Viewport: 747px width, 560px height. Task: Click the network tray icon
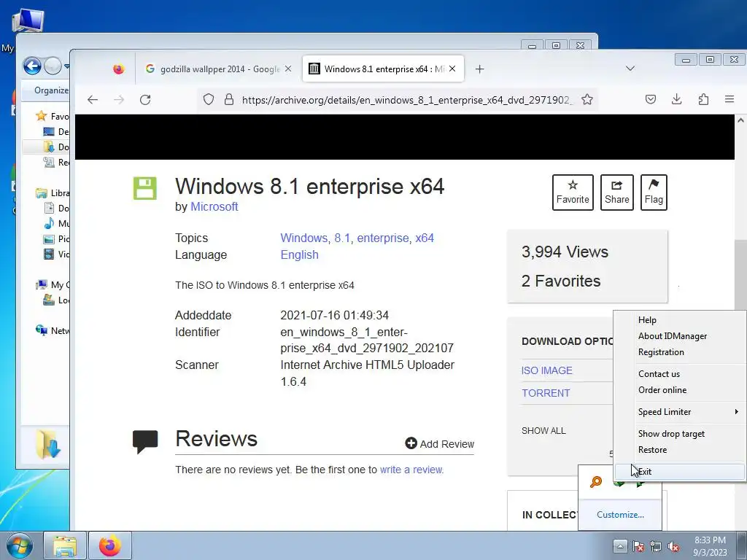tap(656, 546)
